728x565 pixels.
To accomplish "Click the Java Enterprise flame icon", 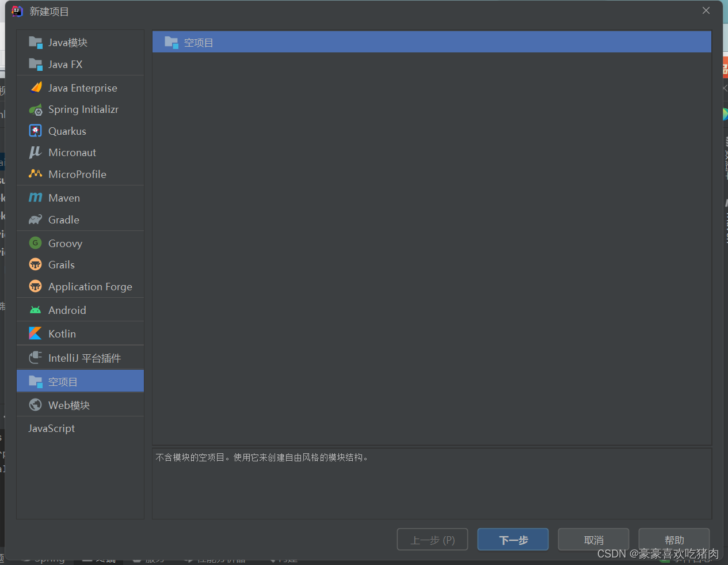I will pyautogui.click(x=36, y=88).
